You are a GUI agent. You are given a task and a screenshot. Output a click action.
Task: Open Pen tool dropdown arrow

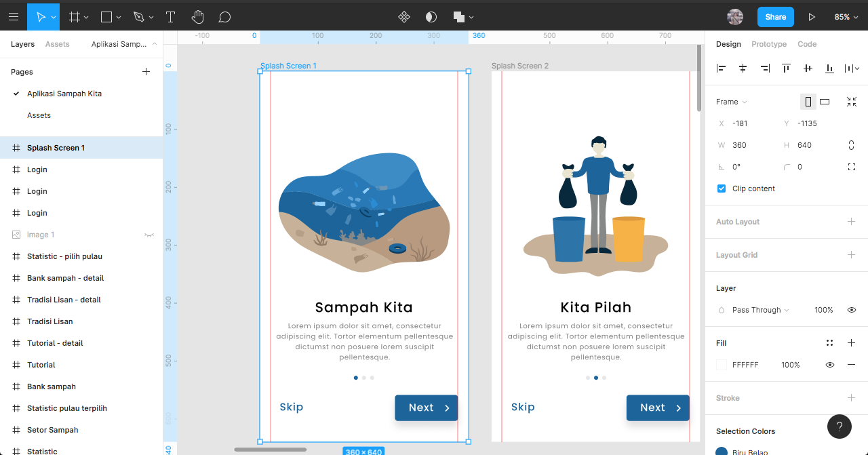point(151,18)
